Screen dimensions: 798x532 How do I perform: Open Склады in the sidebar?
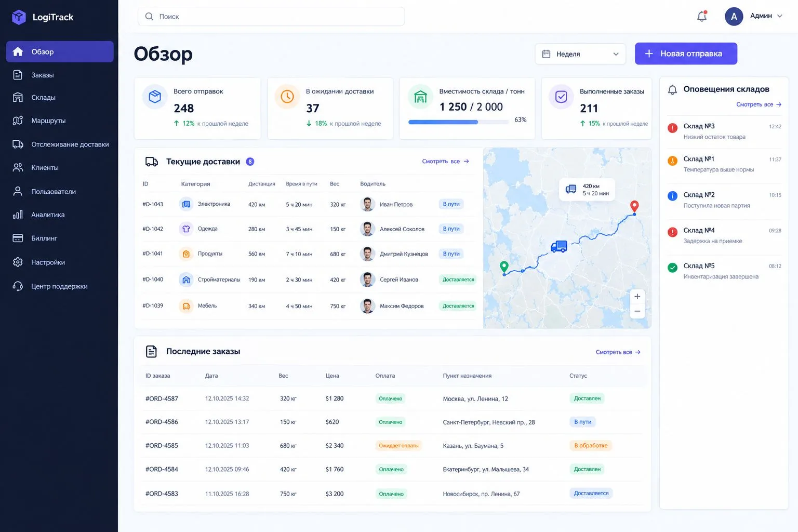(60, 97)
